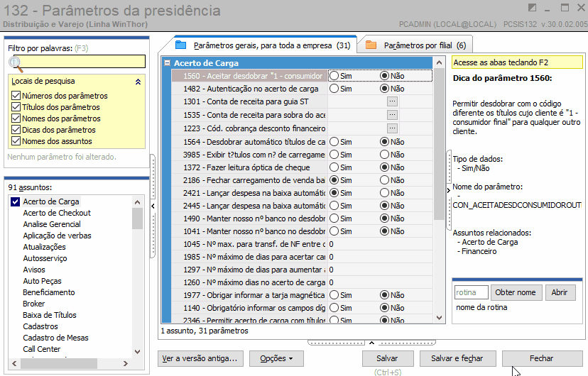This screenshot has width=588, height=376.
Task: Click the Obter nome button
Action: point(516,292)
